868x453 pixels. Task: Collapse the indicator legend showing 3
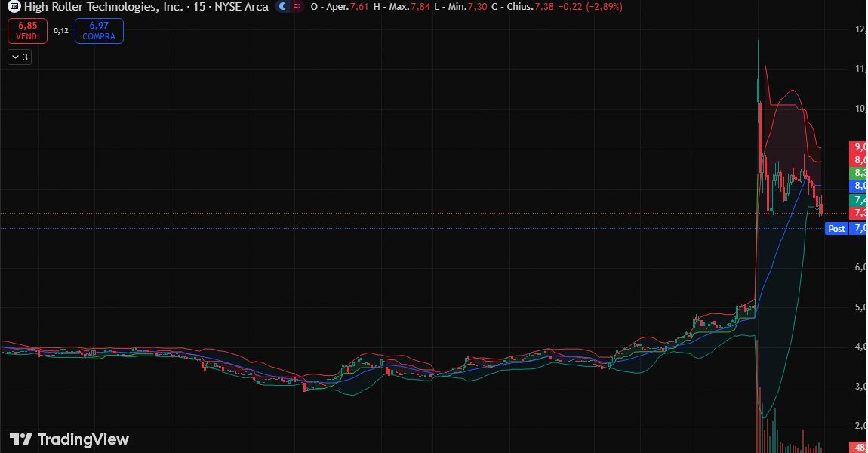(20, 57)
